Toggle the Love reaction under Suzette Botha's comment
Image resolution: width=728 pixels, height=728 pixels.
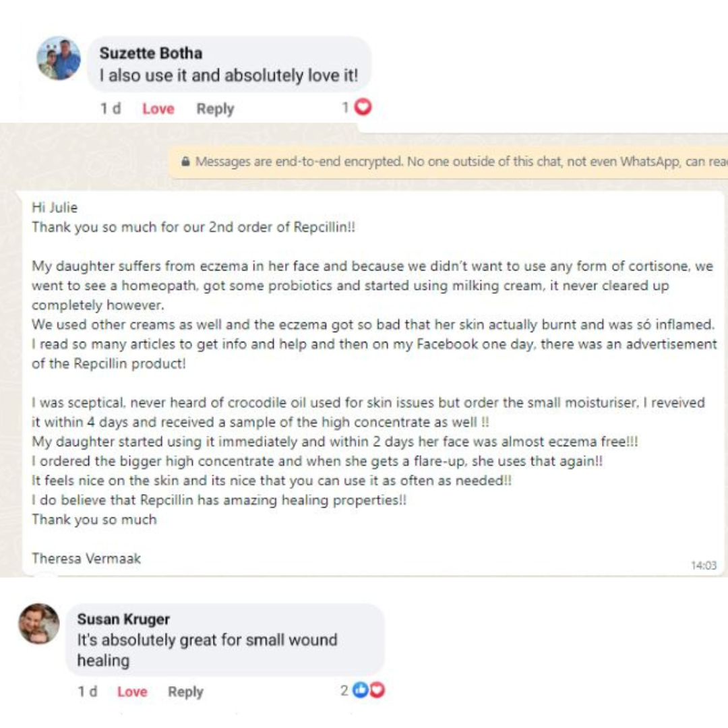click(x=158, y=109)
